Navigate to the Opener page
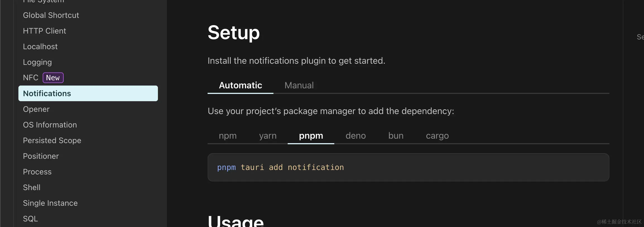This screenshot has height=227, width=644. point(36,109)
